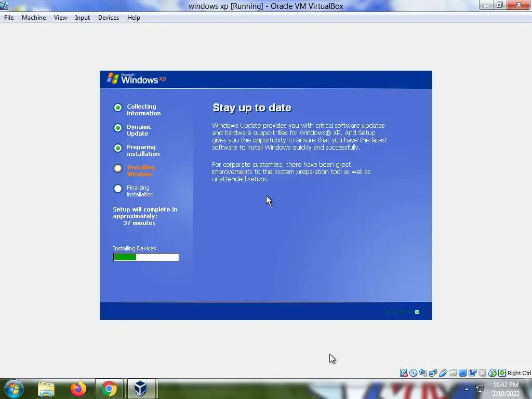
Task: Click the Finalizing installation step indicator
Action: tap(118, 189)
